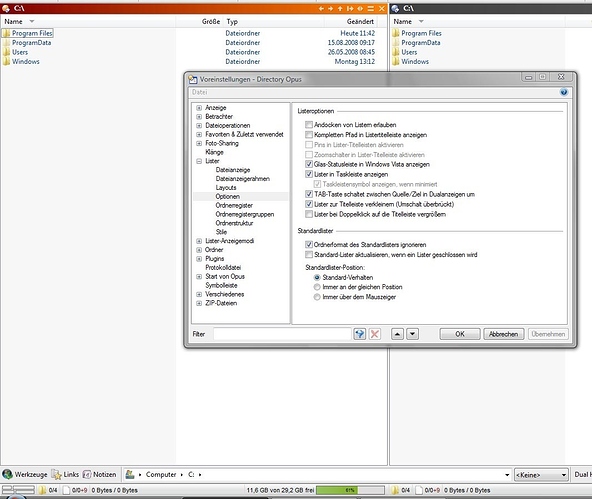Click the blue help icon in dialog
Image resolution: width=592 pixels, height=499 pixels.
pos(564,92)
